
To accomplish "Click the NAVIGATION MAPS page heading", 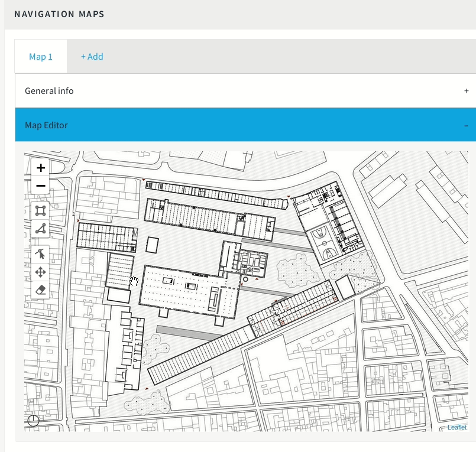I will point(59,14).
